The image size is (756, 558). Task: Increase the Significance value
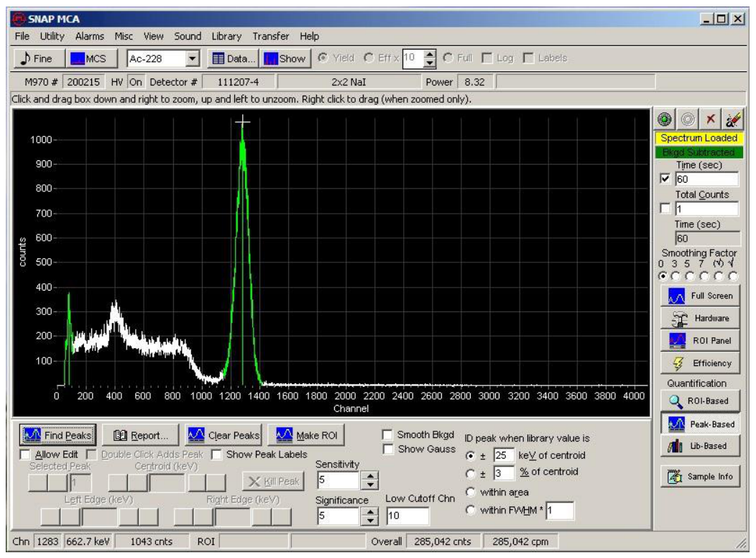pos(370,512)
